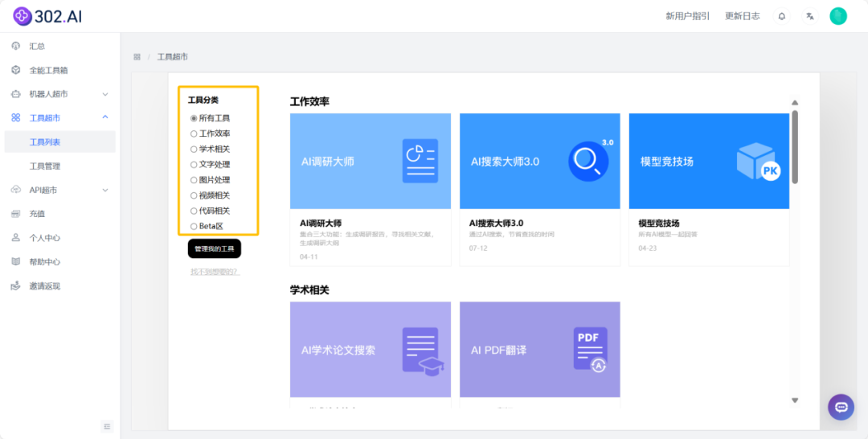Click the tool list scrollbar thumb
This screenshot has height=439, width=868.
[795, 146]
